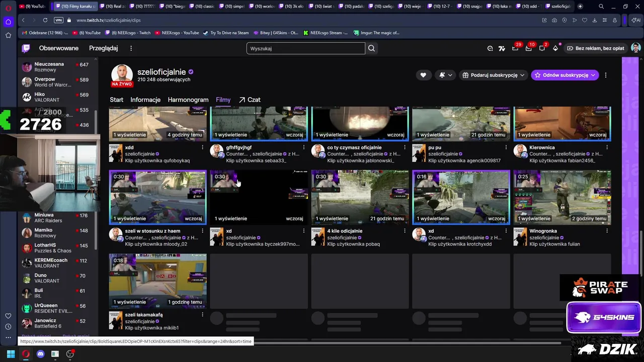Open Nieuczesana channel in sidebar
This screenshot has height=362, width=644.
(x=55, y=67)
